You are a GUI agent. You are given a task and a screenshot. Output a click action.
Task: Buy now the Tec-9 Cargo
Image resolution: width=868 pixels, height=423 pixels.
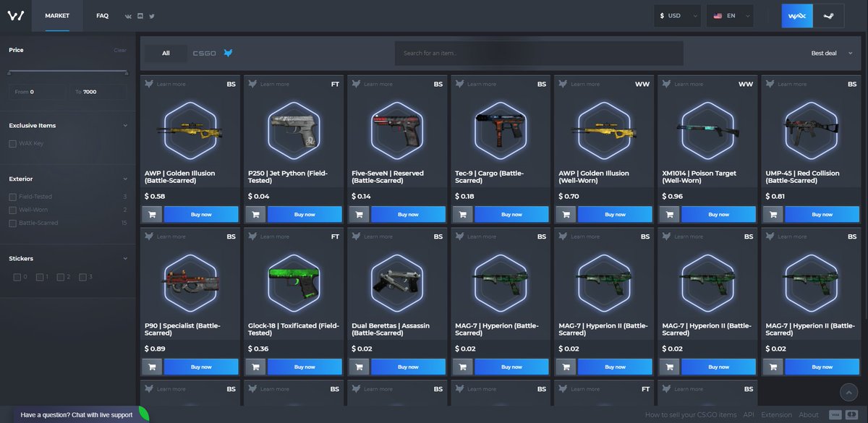click(x=511, y=215)
